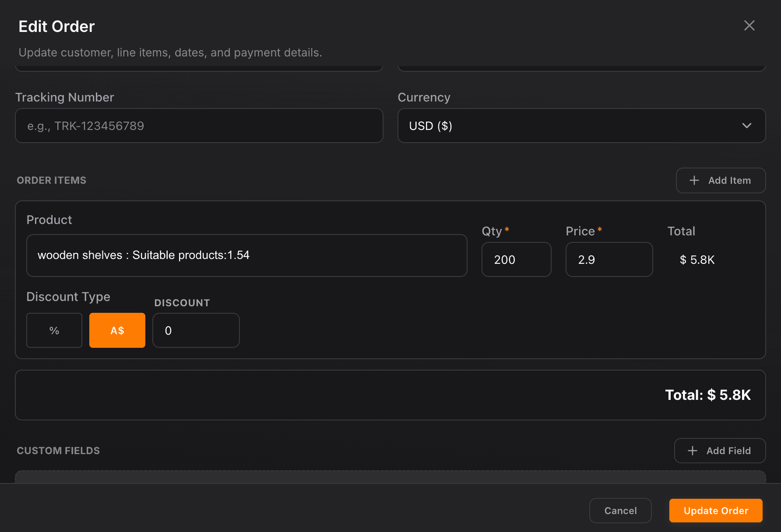Click the Price field showing 2.9
The width and height of the screenshot is (781, 532).
(x=609, y=259)
